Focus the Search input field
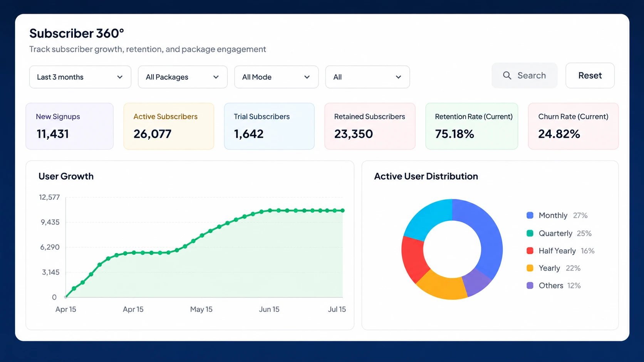The height and width of the screenshot is (362, 644). click(524, 75)
